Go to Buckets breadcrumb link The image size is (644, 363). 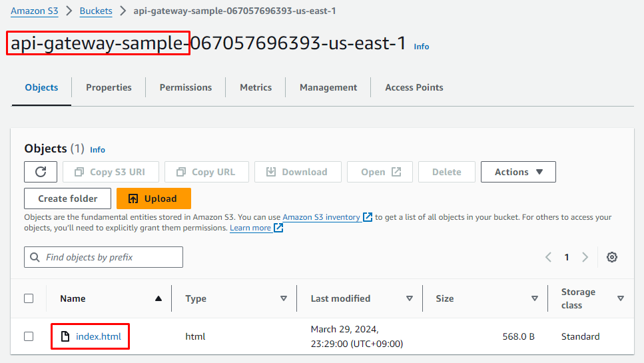coord(96,11)
